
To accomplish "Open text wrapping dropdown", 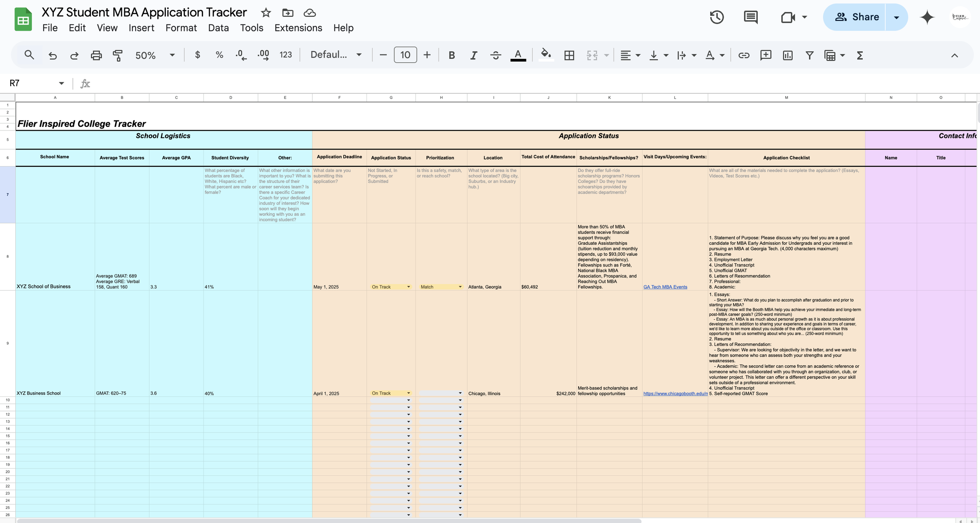I will click(x=686, y=55).
